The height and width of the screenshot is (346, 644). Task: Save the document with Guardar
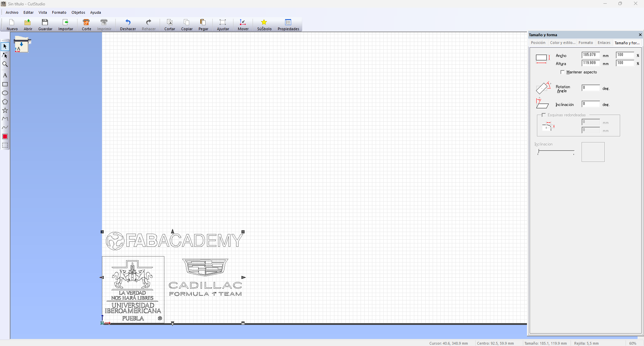[x=45, y=25]
